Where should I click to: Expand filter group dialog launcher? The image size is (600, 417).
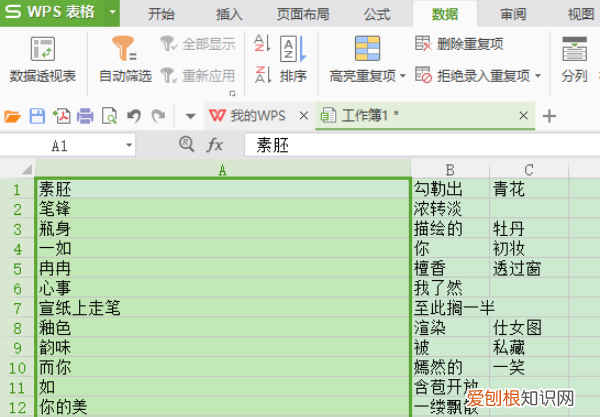pyautogui.click(x=232, y=93)
